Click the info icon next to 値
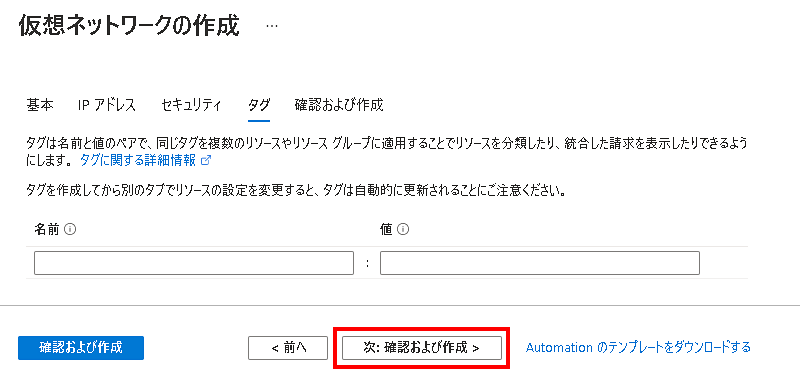 point(403,230)
